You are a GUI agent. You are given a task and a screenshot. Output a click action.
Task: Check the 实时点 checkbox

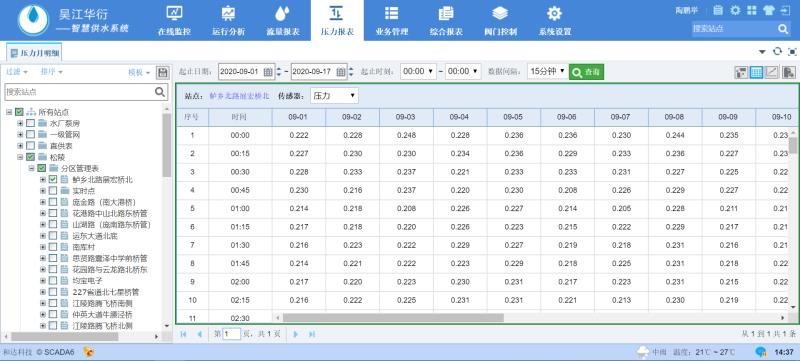(53, 191)
